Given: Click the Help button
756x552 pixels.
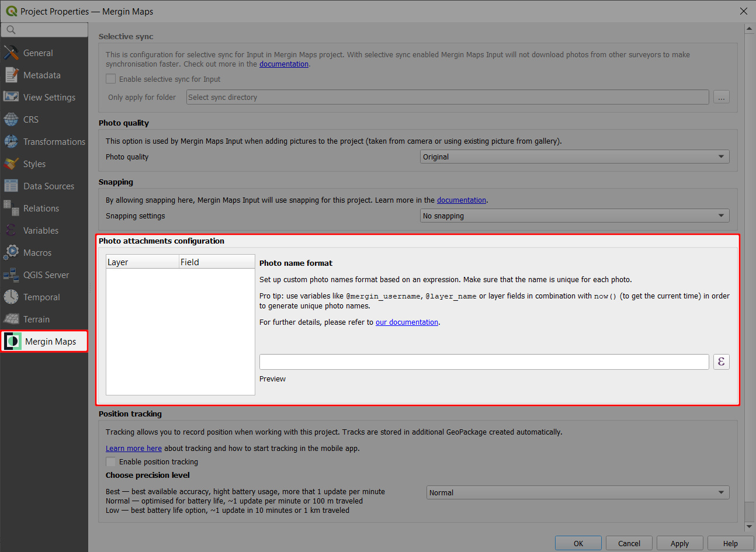Looking at the screenshot, I should point(731,543).
